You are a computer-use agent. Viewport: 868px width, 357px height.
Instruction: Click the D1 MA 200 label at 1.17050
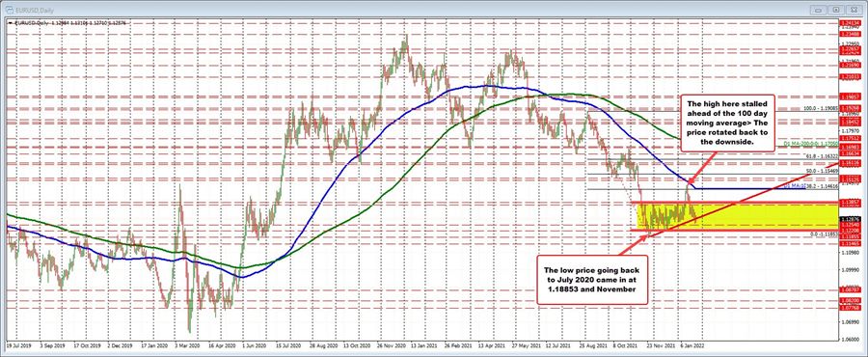(x=811, y=145)
